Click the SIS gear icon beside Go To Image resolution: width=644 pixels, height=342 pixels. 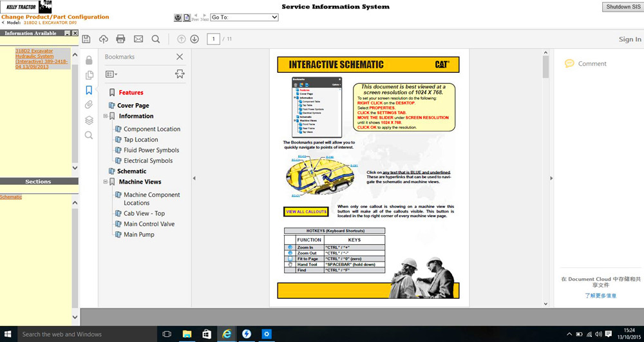click(178, 17)
